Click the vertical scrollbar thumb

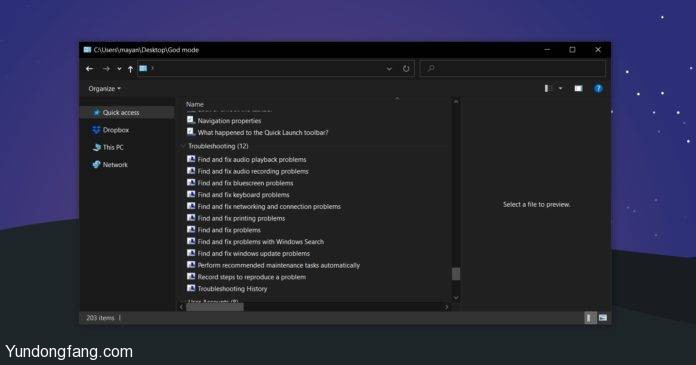tap(455, 274)
